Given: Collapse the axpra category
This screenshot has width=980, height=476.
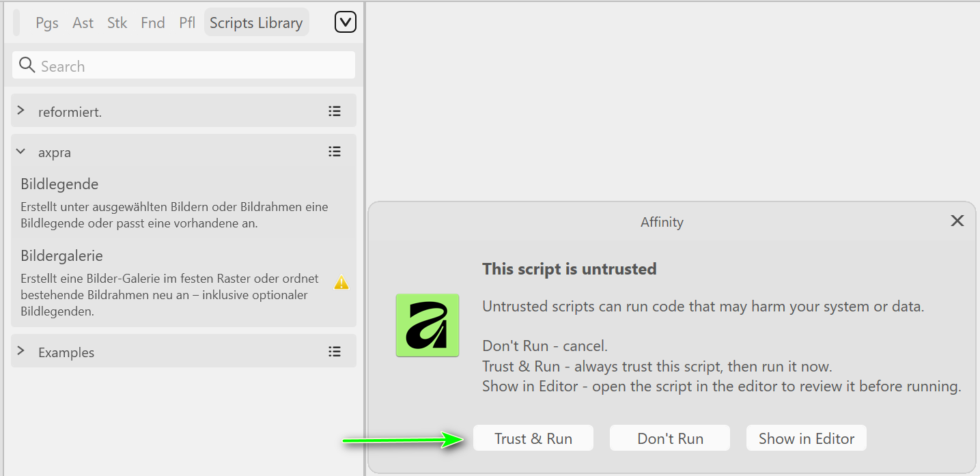Looking at the screenshot, I should pyautogui.click(x=20, y=152).
